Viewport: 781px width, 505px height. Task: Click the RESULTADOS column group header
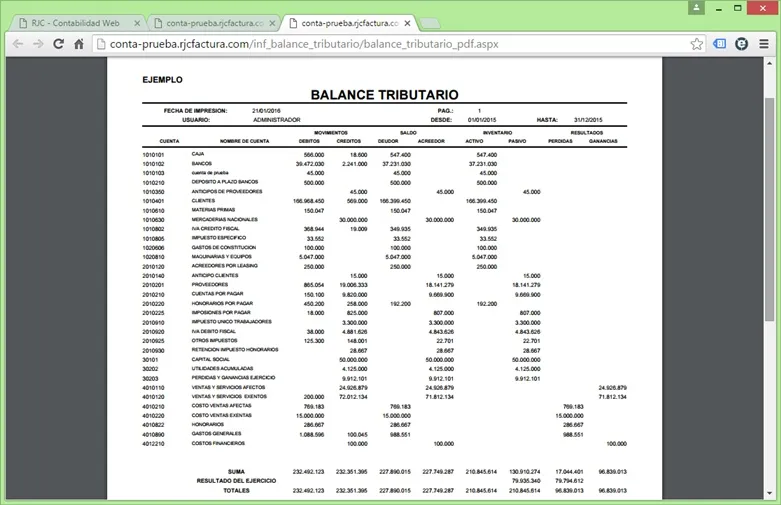tap(587, 132)
